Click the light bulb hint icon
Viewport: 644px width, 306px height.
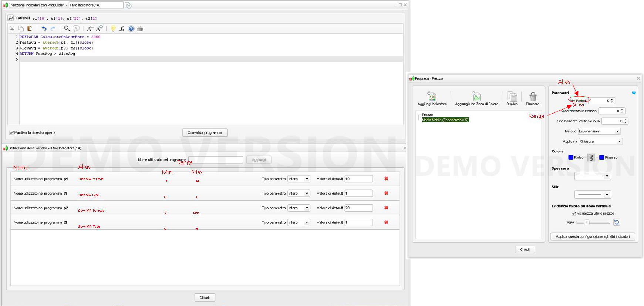pyautogui.click(x=113, y=28)
